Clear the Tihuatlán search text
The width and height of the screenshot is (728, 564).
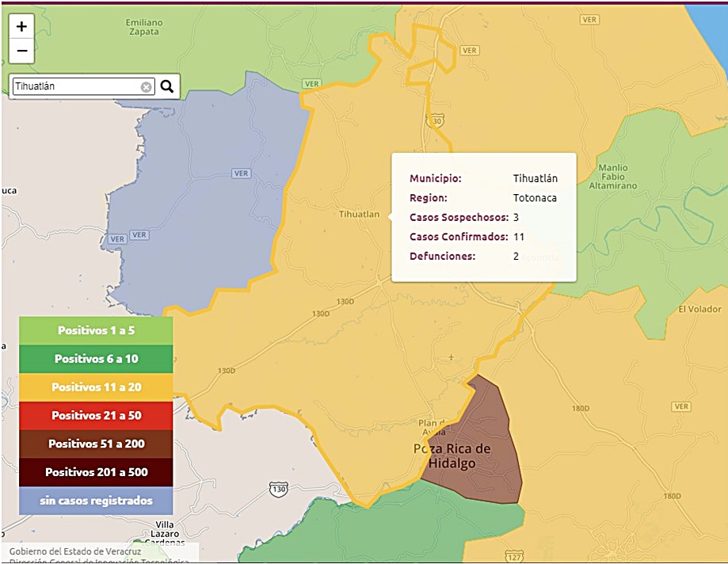coord(146,87)
